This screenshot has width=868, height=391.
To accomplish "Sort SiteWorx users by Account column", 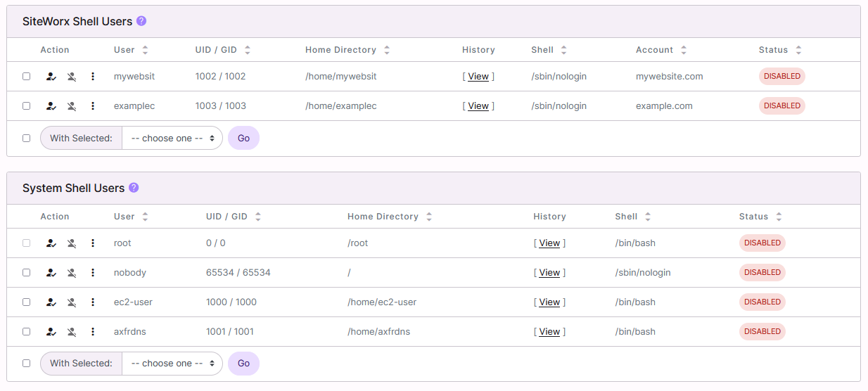I will 661,50.
